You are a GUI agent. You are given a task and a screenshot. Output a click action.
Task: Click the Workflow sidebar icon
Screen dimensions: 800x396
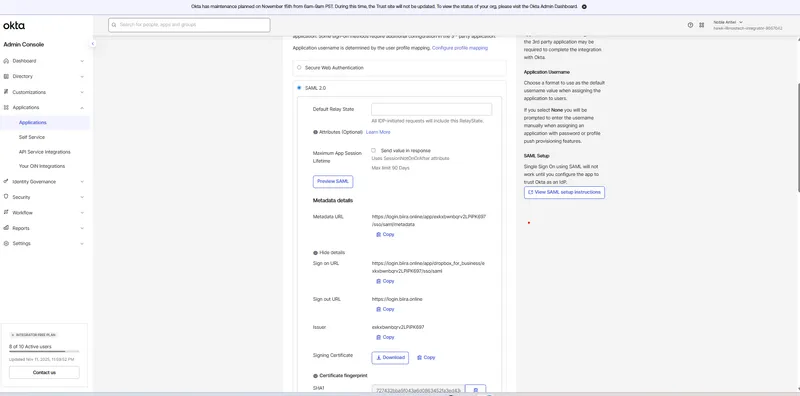click(x=6, y=212)
